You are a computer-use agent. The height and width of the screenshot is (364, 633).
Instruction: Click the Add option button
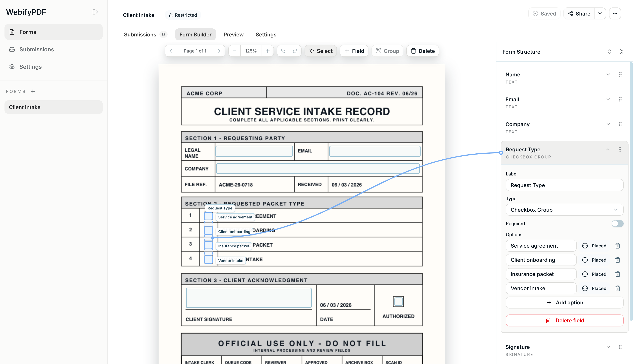(x=564, y=303)
